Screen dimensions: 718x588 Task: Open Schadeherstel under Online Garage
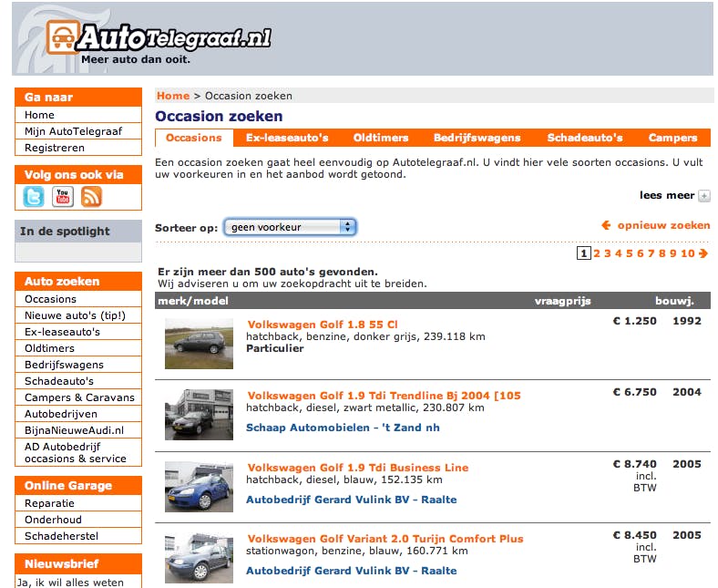point(78,537)
